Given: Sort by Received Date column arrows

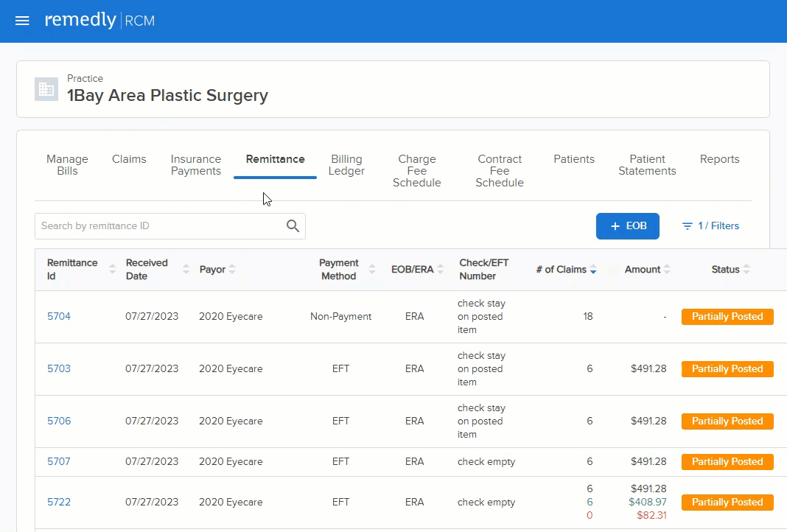Looking at the screenshot, I should pyautogui.click(x=186, y=270).
